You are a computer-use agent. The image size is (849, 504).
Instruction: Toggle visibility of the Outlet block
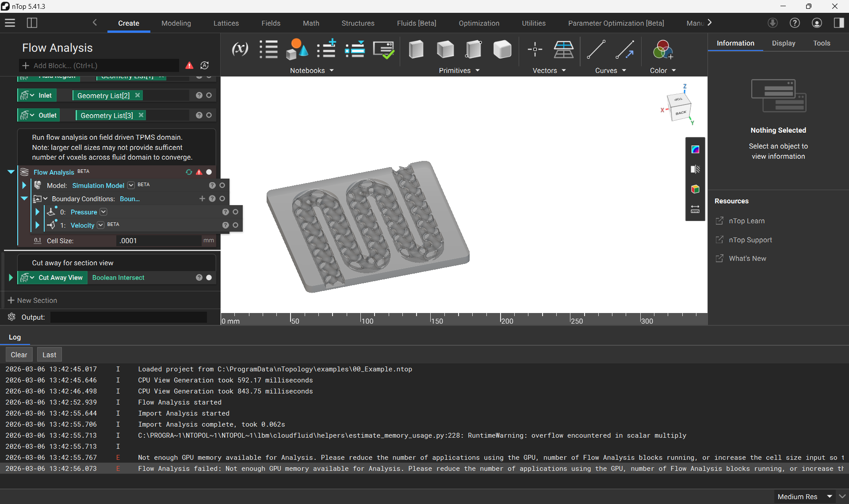click(209, 115)
